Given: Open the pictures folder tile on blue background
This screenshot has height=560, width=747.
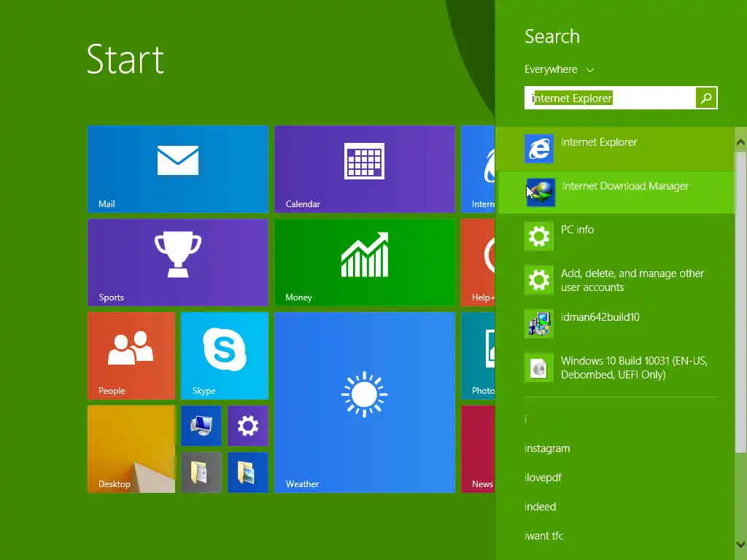Looking at the screenshot, I should 248,472.
